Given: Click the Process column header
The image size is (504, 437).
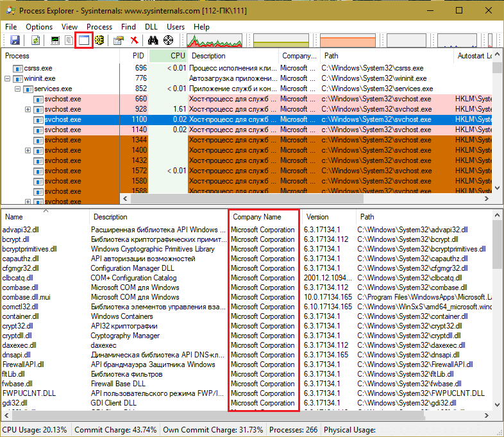Looking at the screenshot, I should (61, 56).
